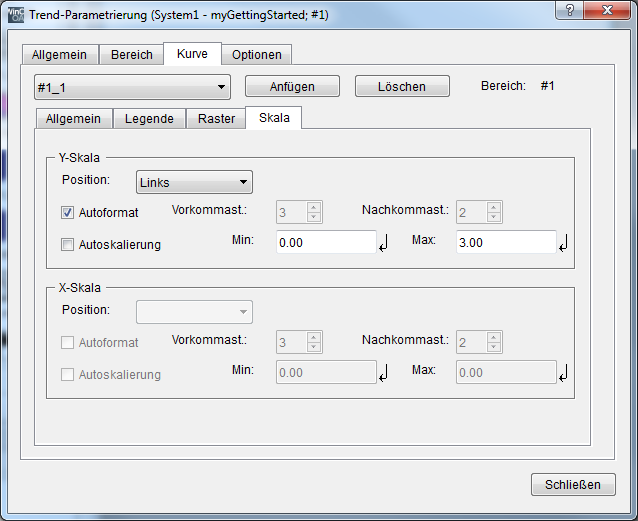Click the Anfügen button

point(292,86)
